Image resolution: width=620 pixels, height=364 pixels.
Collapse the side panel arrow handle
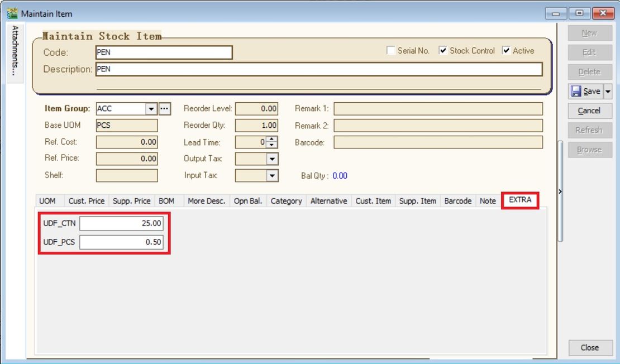(x=560, y=191)
